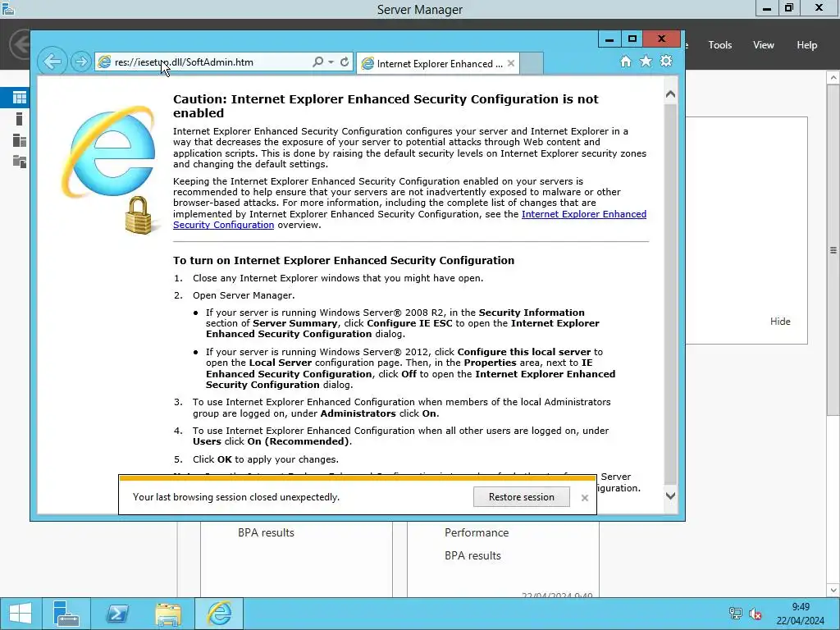Select the Internet Explorer Enhanced tab
The width and height of the screenshot is (840, 630).
tap(438, 63)
